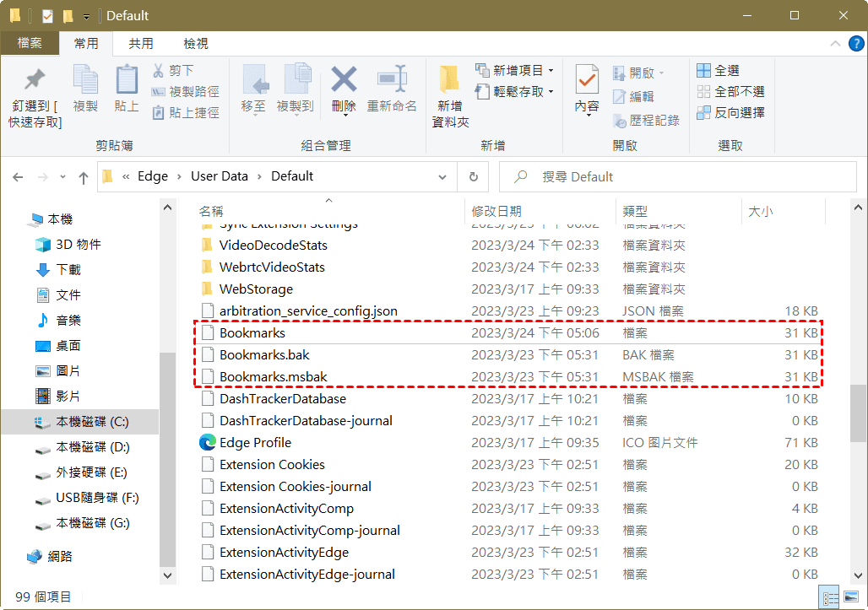Click the 釘選到快速存取 pin icon
The width and height of the screenshot is (868, 610).
[x=35, y=80]
